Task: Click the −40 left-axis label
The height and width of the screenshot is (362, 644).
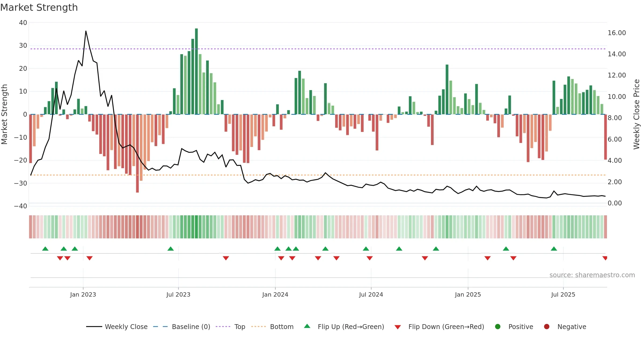Action: pos(21,206)
